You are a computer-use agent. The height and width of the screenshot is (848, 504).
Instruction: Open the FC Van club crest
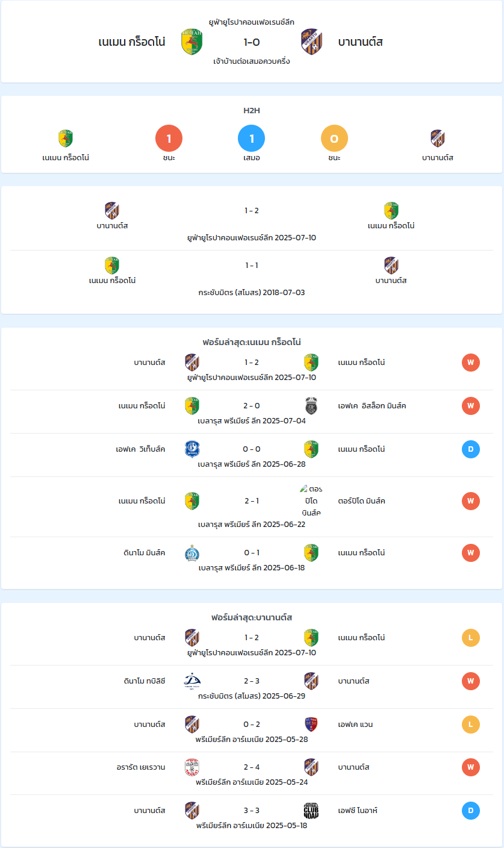pos(311,725)
